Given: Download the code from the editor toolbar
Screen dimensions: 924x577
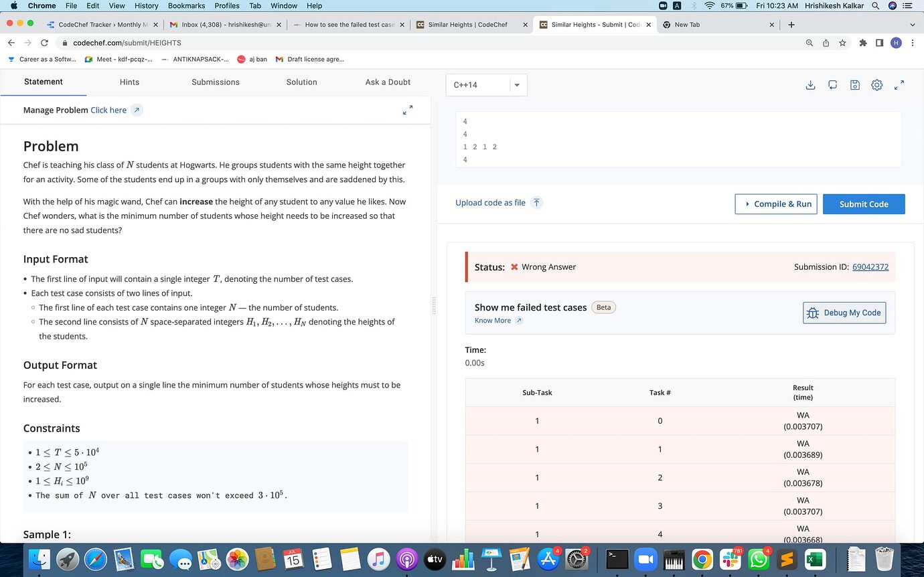Looking at the screenshot, I should coord(810,85).
